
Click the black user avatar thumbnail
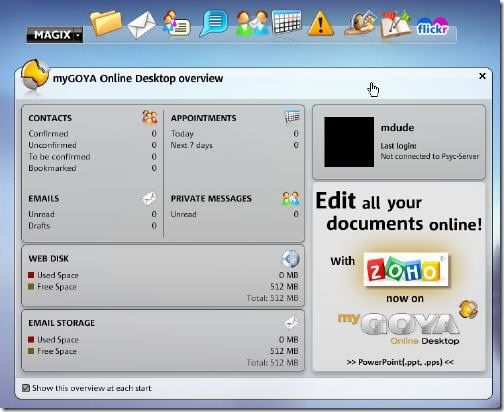349,142
